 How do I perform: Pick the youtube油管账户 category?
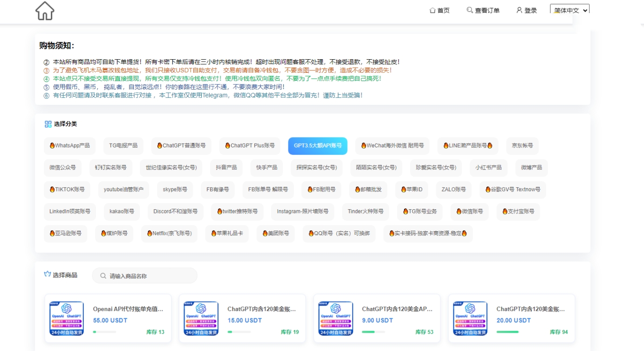(123, 190)
